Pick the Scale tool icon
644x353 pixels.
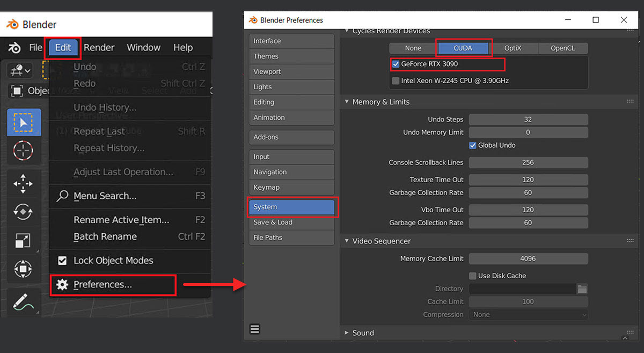[x=24, y=240]
